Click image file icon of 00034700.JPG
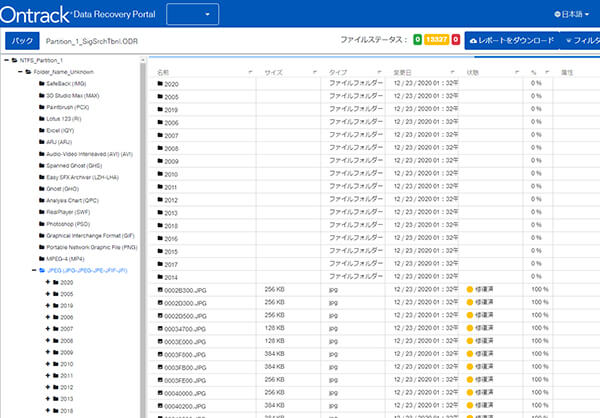 pos(160,328)
